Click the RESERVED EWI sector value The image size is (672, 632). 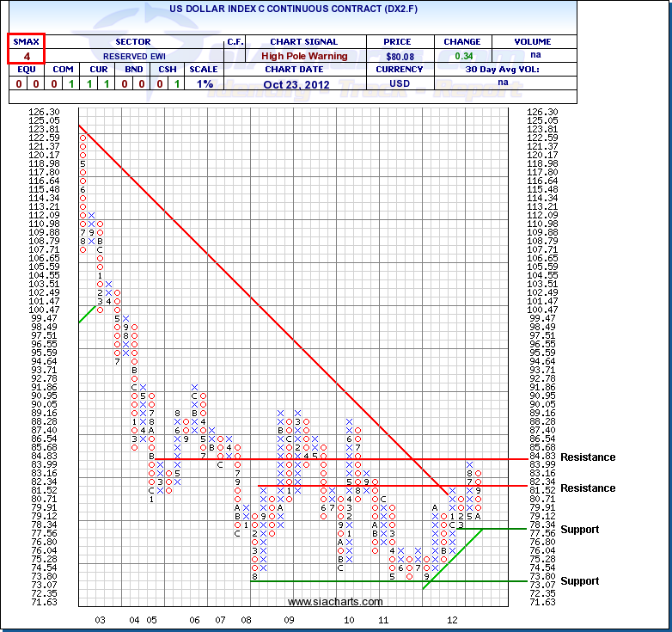click(x=132, y=56)
